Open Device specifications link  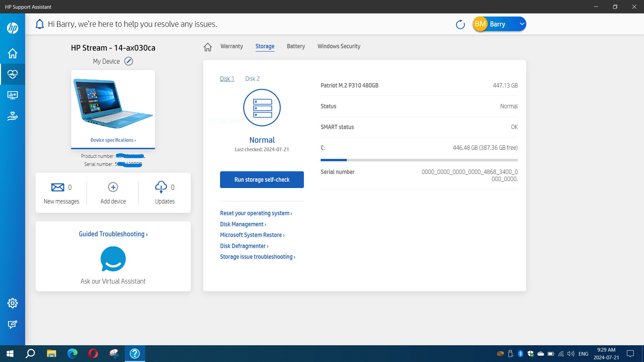[x=113, y=140]
